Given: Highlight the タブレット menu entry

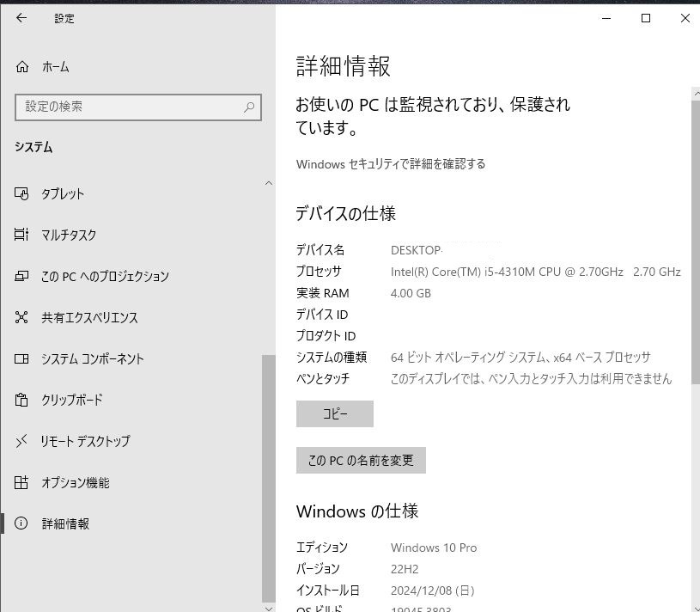Looking at the screenshot, I should 63,193.
